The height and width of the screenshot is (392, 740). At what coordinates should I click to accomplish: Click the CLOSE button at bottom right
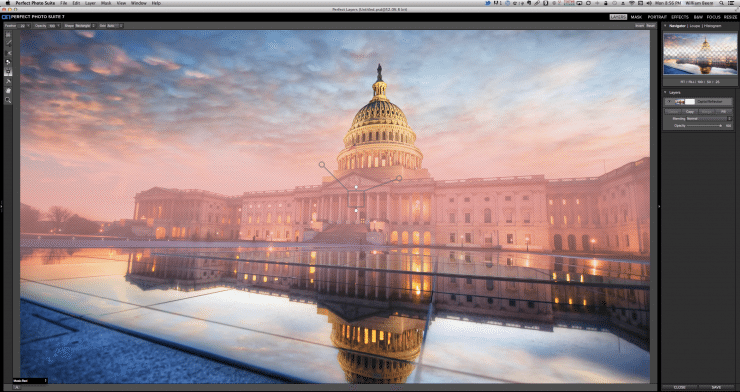coord(679,387)
